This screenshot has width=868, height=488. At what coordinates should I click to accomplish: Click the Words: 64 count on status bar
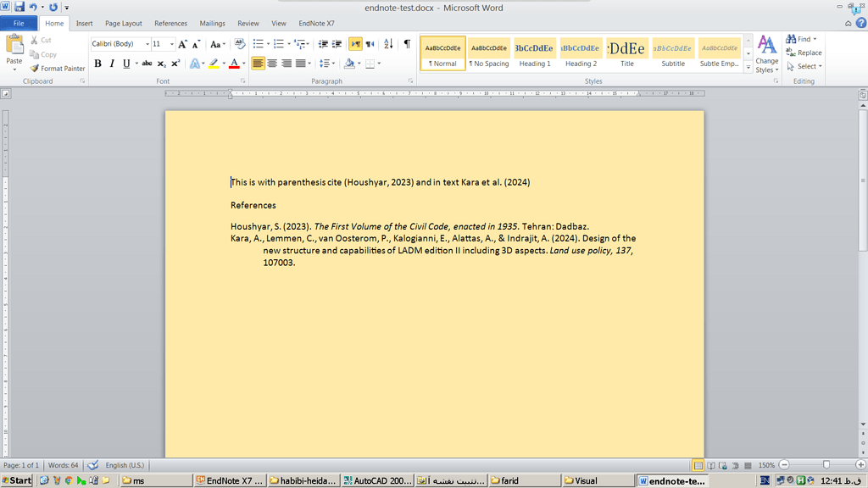click(65, 465)
